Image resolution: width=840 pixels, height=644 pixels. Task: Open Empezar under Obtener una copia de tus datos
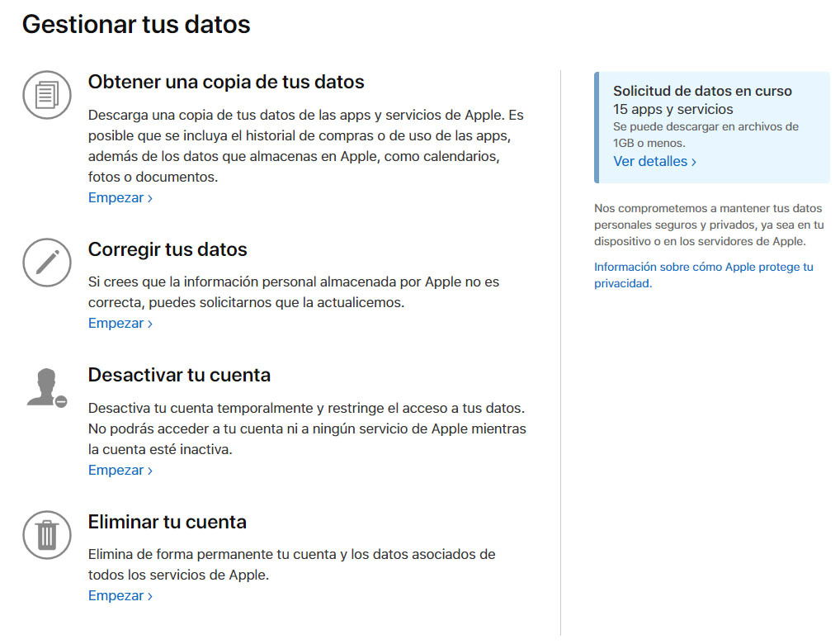116,197
